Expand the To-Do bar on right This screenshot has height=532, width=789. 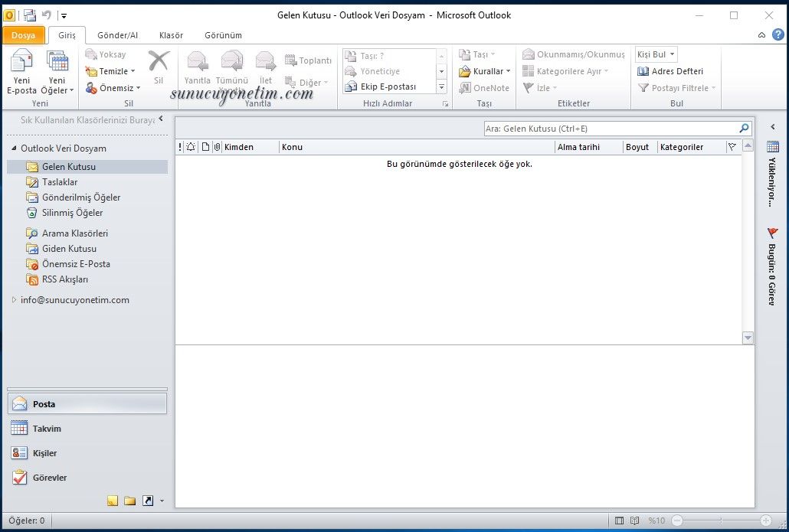pos(772,127)
